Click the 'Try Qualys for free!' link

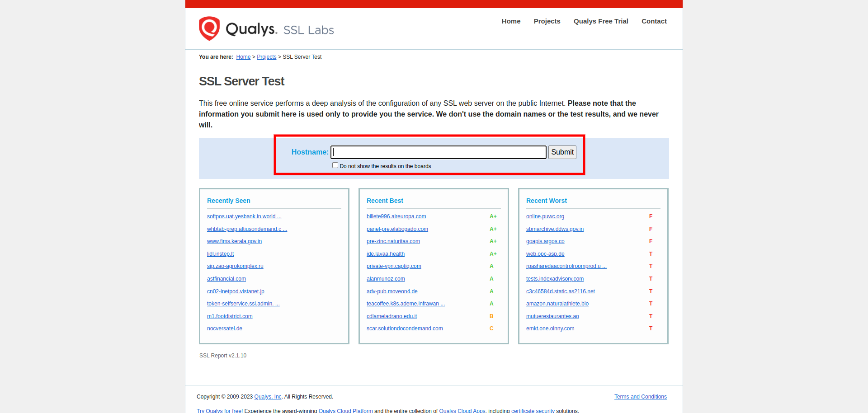(x=220, y=410)
